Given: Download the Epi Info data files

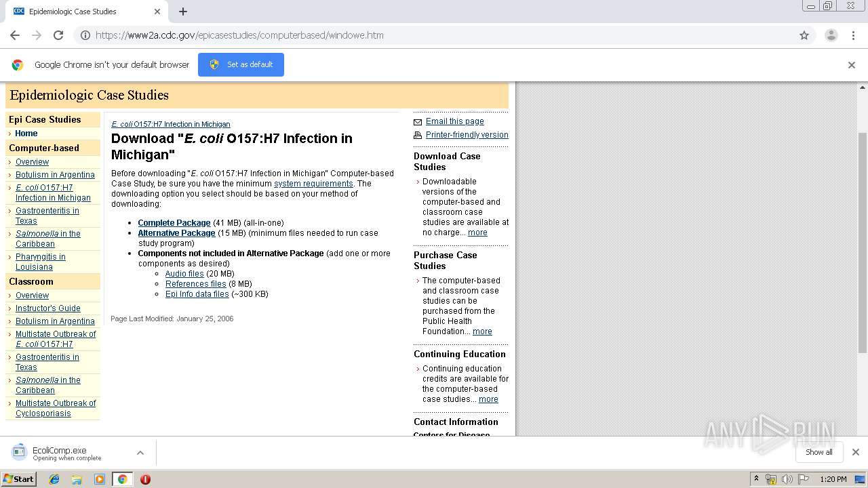Looking at the screenshot, I should click(x=197, y=294).
